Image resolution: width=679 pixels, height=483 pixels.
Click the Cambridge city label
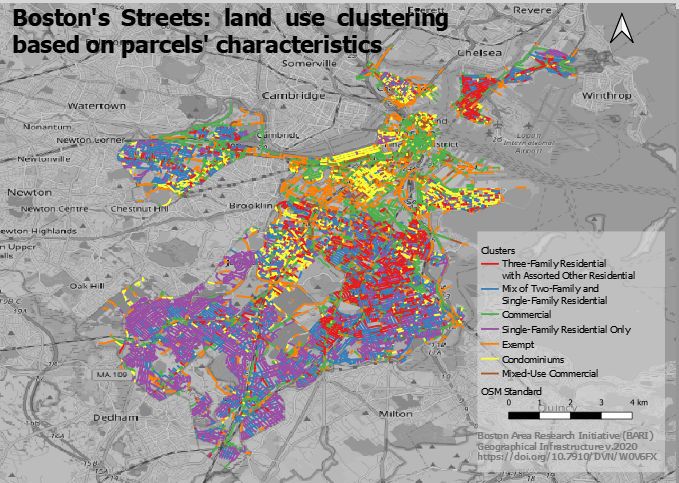point(293,96)
